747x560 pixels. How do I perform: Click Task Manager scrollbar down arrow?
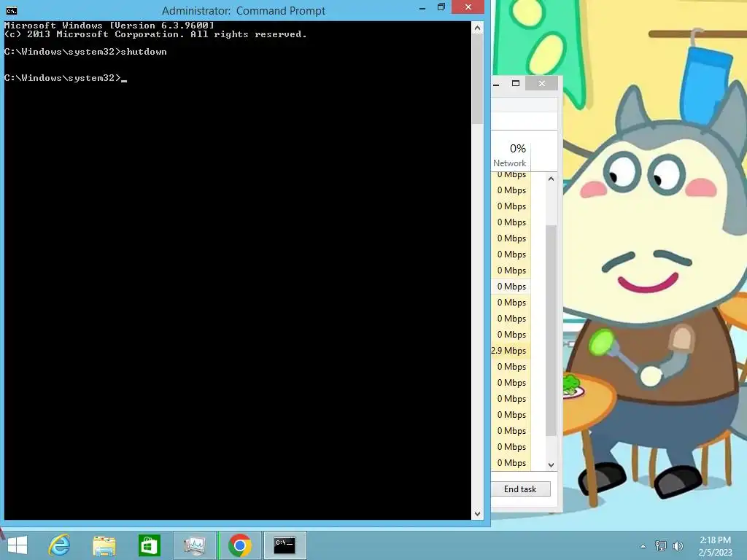[x=551, y=465]
